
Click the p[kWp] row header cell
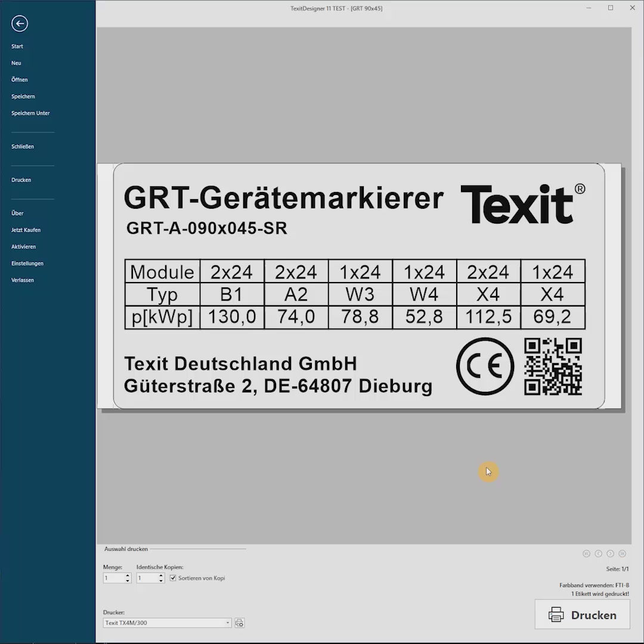tap(162, 317)
